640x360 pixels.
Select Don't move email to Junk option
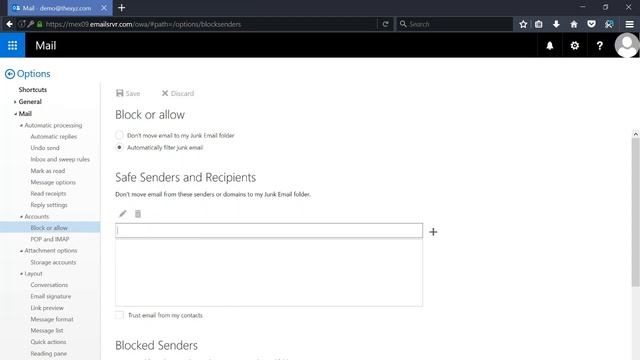tap(119, 135)
